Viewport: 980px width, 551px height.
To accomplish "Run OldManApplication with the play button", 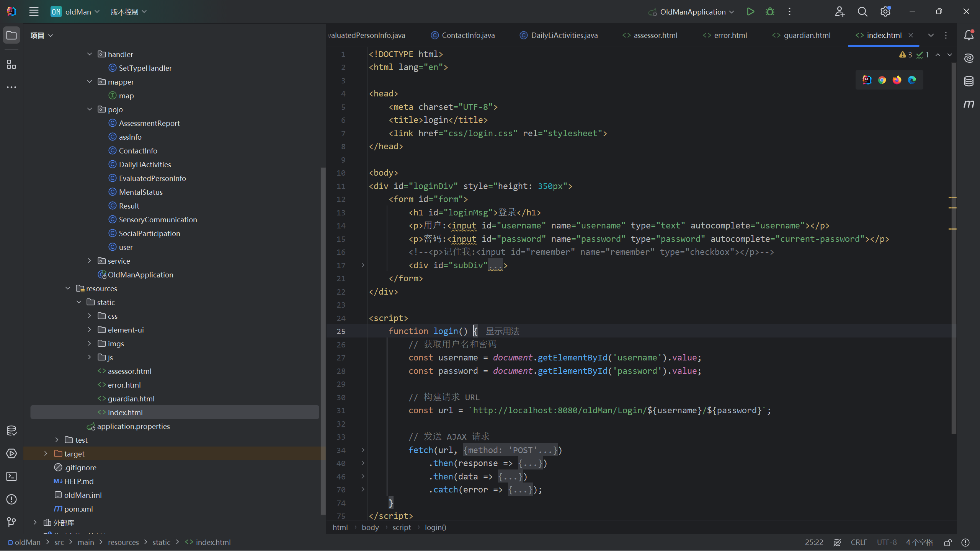I will [750, 11].
